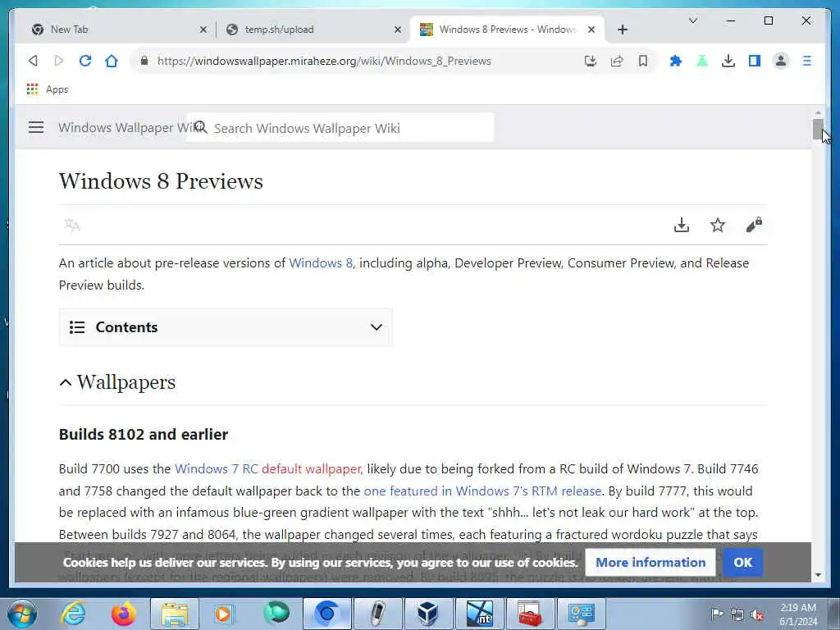Reload the page with the refresh icon
The height and width of the screenshot is (630, 840).
85,61
